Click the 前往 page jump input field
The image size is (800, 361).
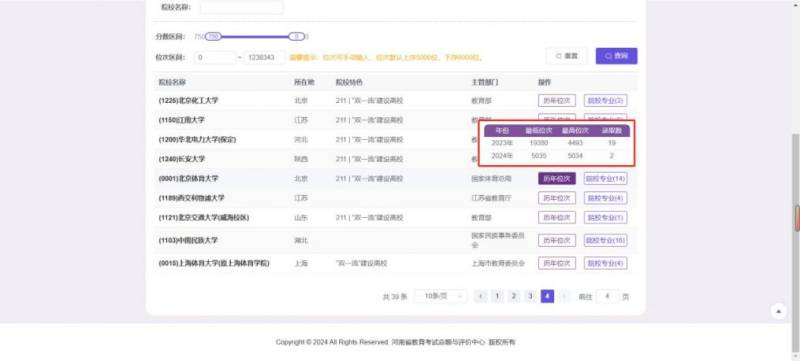(x=607, y=296)
